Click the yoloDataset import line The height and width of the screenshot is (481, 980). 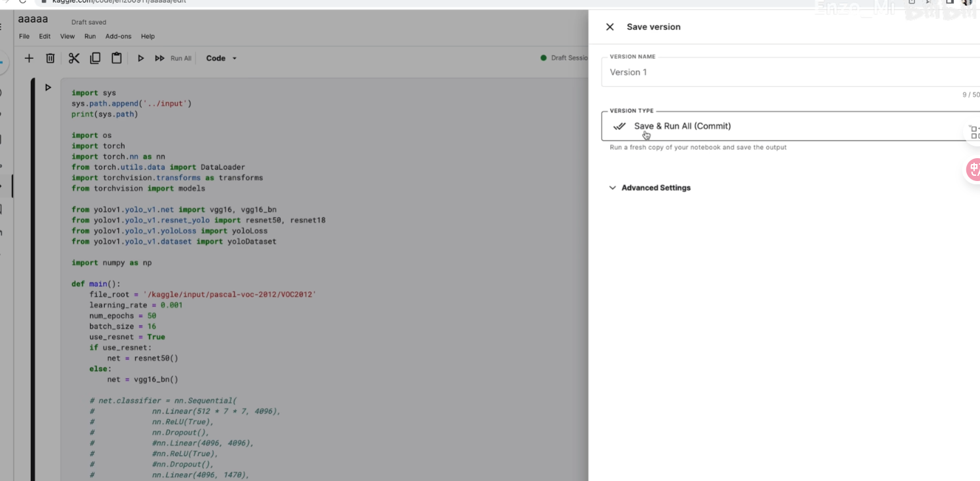tap(174, 241)
